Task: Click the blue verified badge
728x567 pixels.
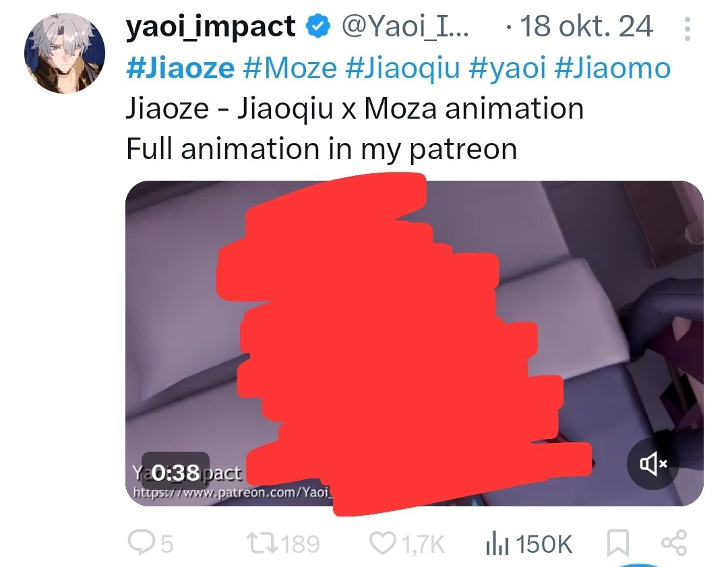Action: pos(317,26)
